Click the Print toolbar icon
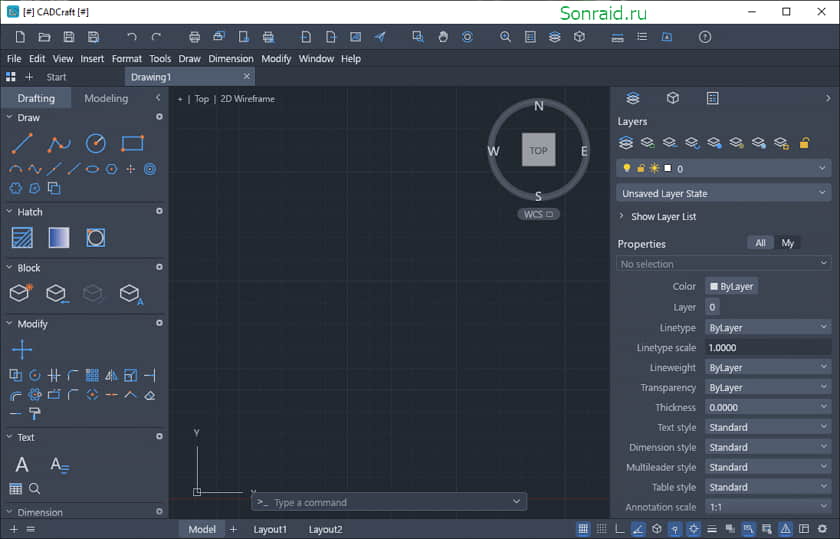 (194, 37)
